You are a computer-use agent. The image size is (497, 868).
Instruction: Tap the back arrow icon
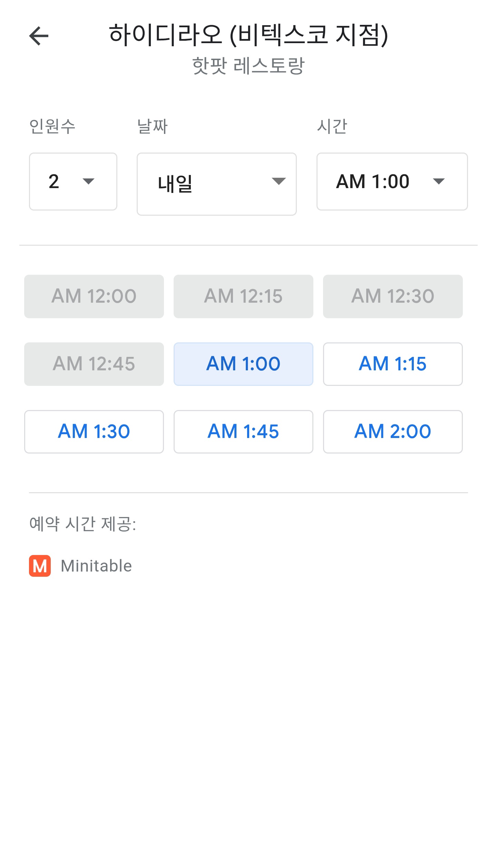tap(39, 36)
